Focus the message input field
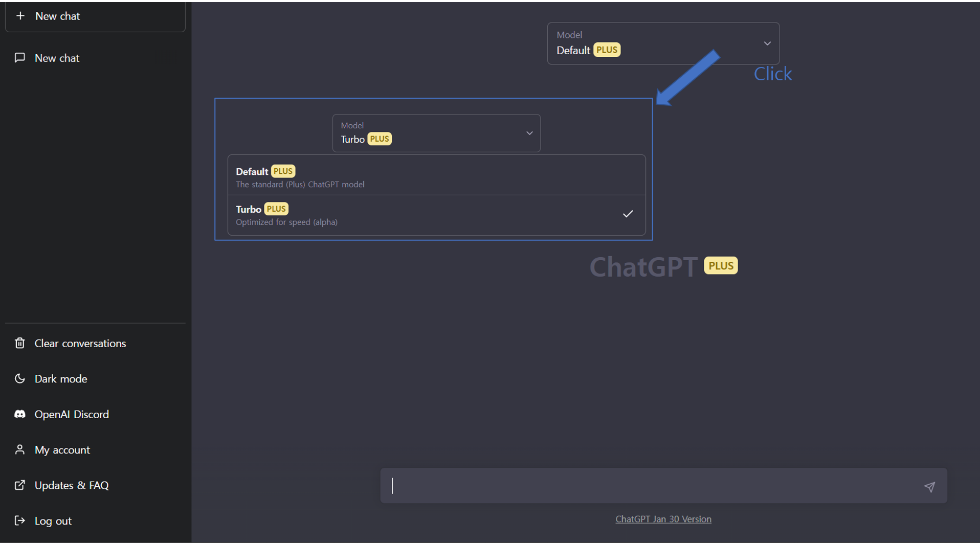Image resolution: width=980 pixels, height=543 pixels. point(663,486)
